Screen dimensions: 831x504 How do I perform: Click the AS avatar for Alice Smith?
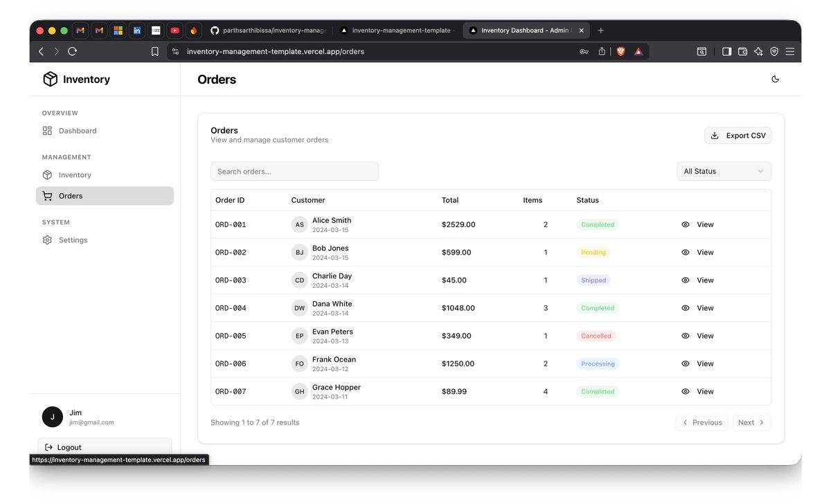point(299,224)
